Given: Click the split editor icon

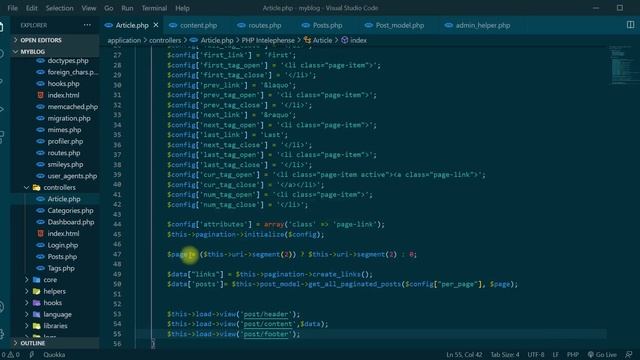Looking at the screenshot, I should [x=630, y=25].
